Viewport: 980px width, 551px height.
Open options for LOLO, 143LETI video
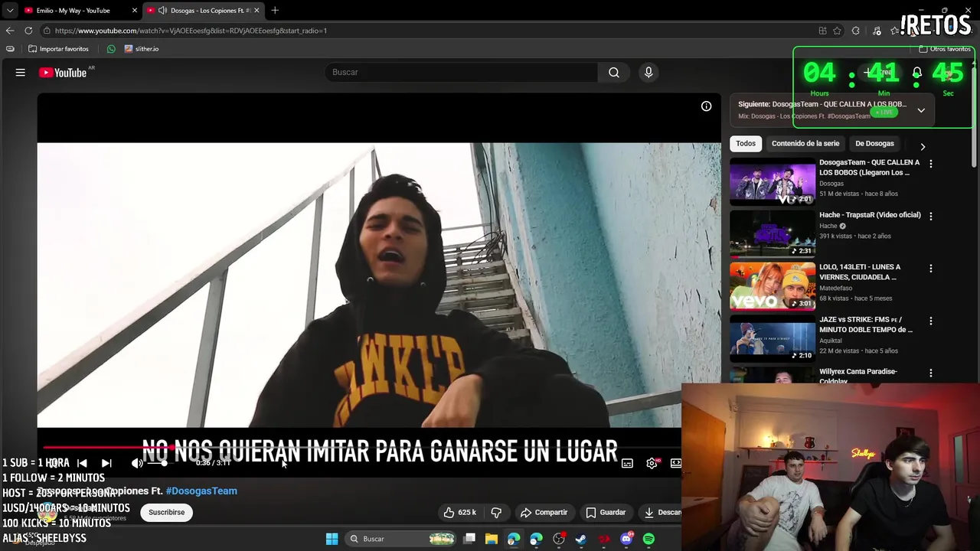[x=931, y=269]
